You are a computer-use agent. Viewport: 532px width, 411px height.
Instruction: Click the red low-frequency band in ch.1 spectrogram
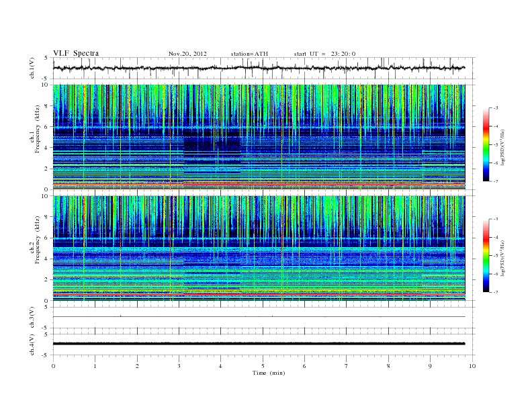[259, 183]
